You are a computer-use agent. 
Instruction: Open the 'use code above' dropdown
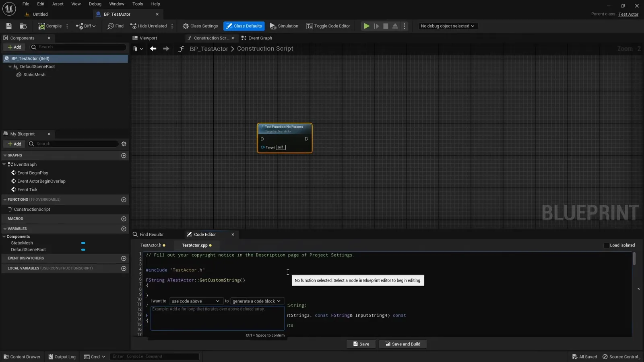[195, 301]
